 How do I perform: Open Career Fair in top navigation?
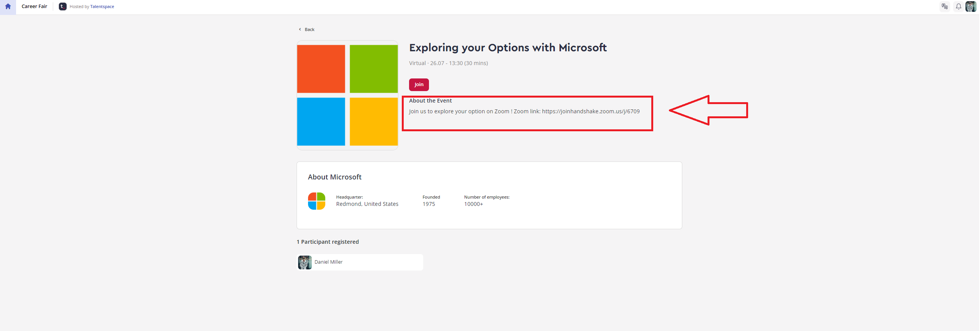[x=34, y=7]
